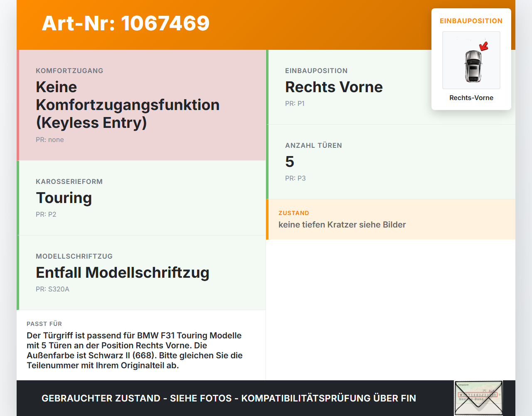Select the 'Der Türgriff ist passend' description paragraph
This screenshot has width=532, height=416.
click(135, 350)
